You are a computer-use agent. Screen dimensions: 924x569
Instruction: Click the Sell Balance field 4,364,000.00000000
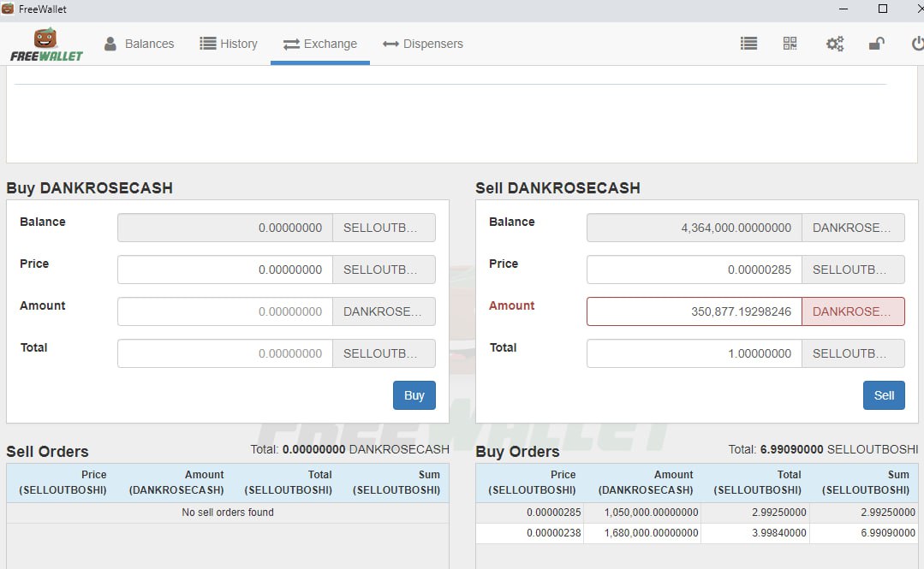click(x=694, y=228)
